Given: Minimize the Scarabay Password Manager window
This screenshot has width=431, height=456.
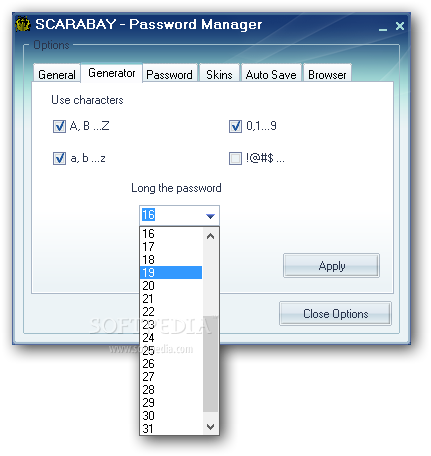Looking at the screenshot, I should click(x=383, y=28).
